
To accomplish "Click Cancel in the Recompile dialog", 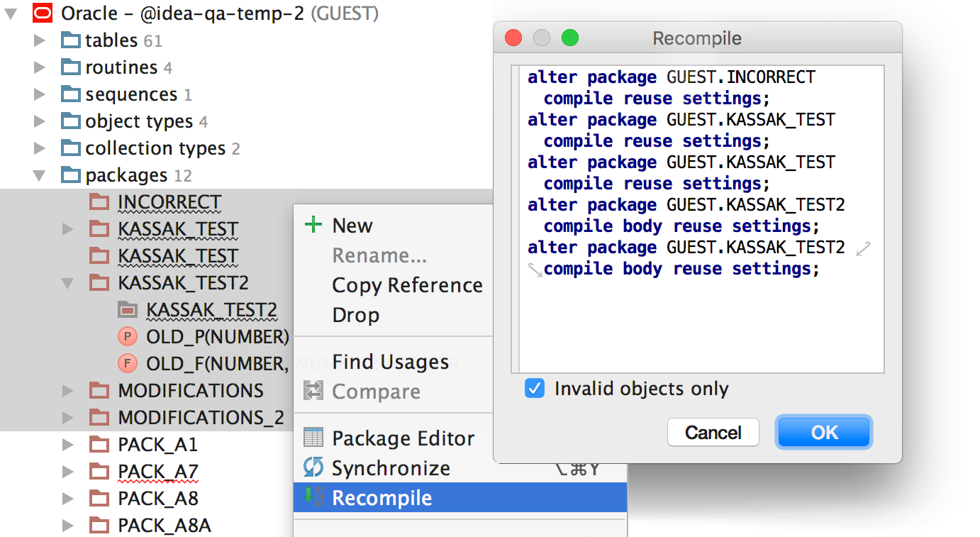I will 713,433.
